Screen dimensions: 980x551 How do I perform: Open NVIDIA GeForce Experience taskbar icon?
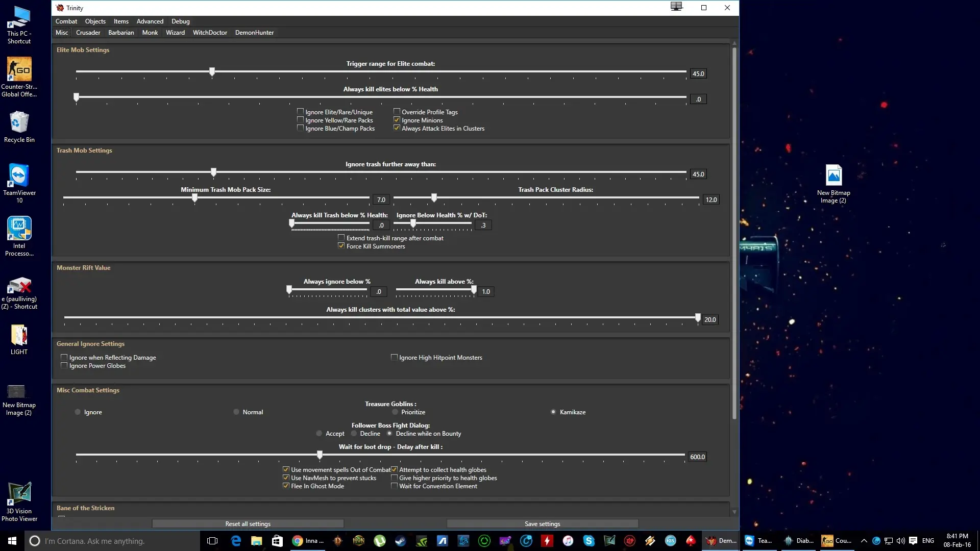pyautogui.click(x=422, y=541)
